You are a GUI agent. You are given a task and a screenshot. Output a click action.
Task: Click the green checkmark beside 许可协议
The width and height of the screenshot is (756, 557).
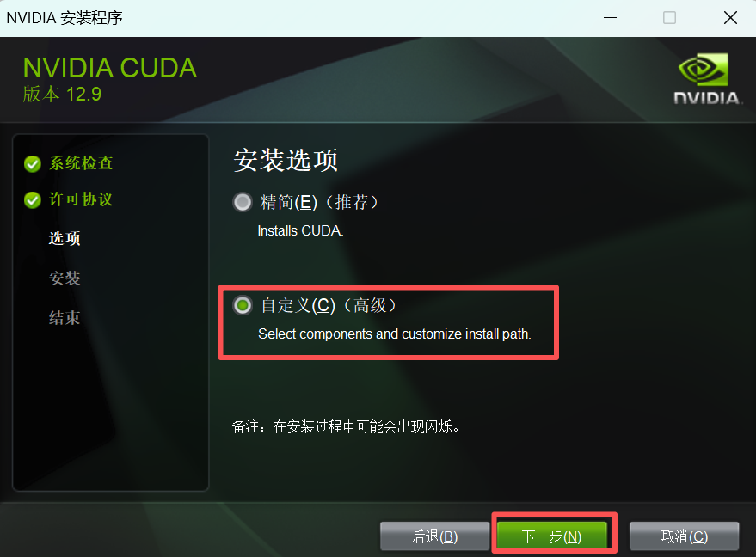33,200
